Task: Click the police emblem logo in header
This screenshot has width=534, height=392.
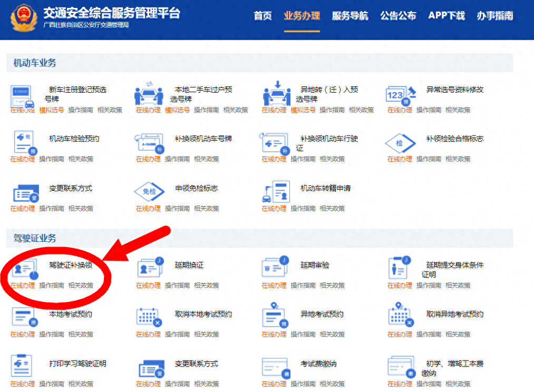Action: pos(24,17)
